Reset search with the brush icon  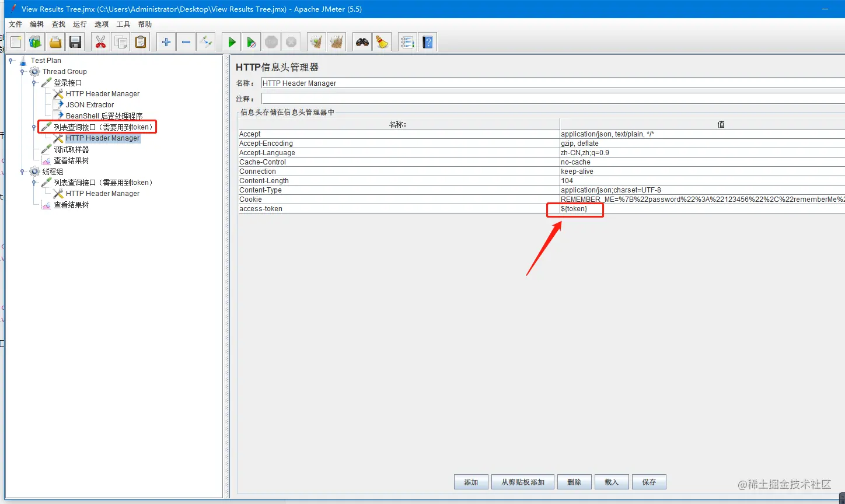(x=382, y=42)
